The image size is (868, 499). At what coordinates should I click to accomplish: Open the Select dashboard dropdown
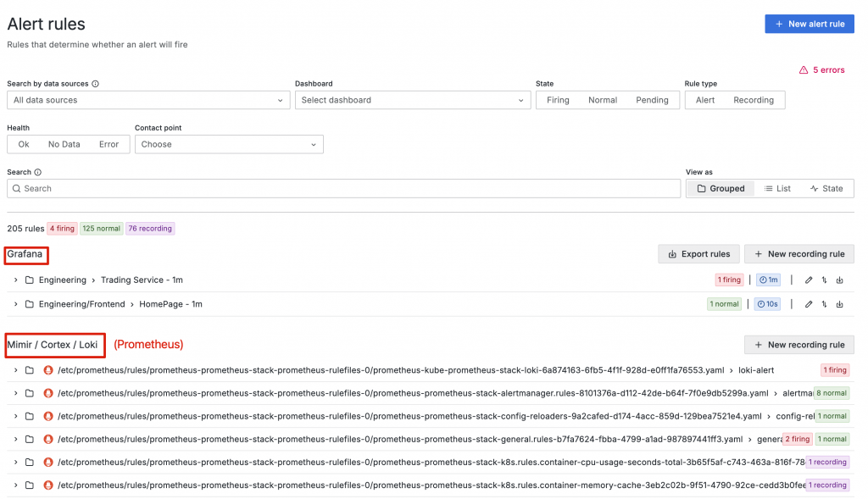pyautogui.click(x=413, y=100)
